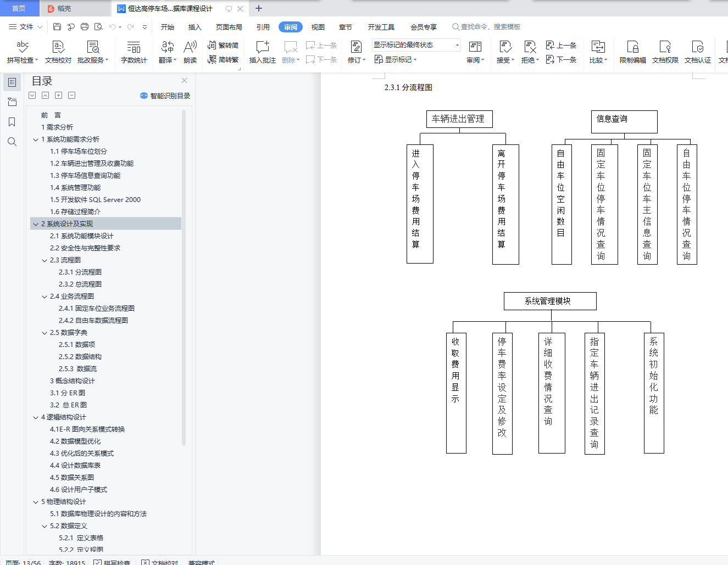The image size is (728, 565).
Task: Open the 翻译 translate tool
Action: pos(168,52)
